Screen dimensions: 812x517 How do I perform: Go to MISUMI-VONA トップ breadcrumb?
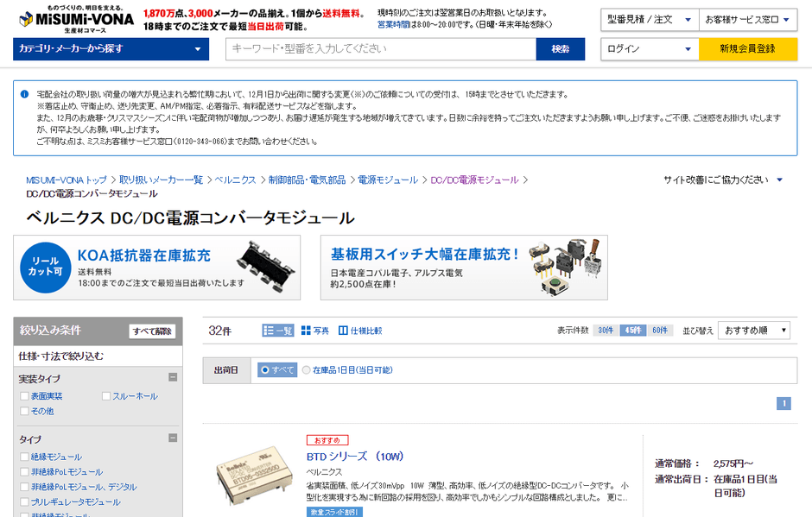point(67,180)
